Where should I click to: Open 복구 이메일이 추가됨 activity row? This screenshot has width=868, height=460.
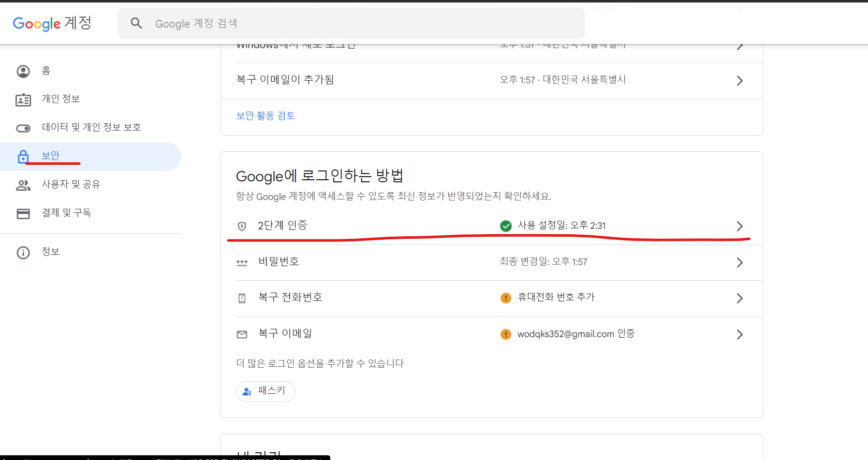[492, 81]
